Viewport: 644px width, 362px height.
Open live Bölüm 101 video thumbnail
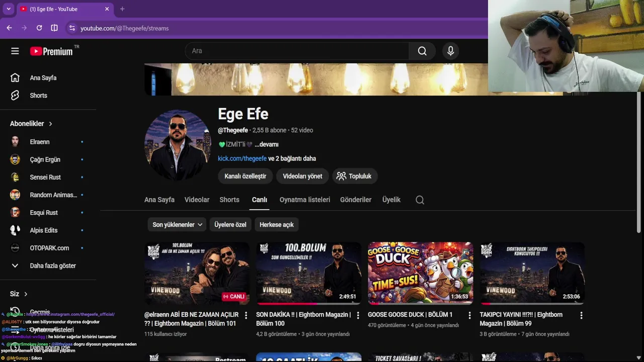197,273
